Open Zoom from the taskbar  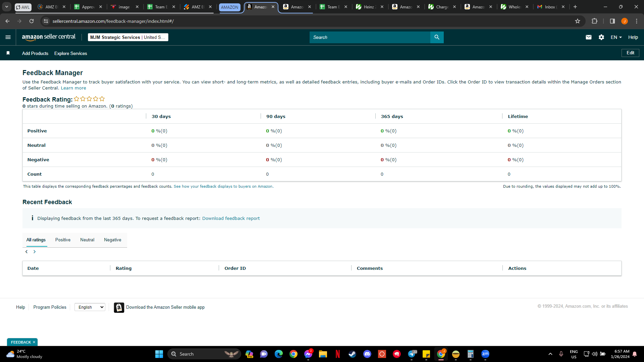(485, 354)
